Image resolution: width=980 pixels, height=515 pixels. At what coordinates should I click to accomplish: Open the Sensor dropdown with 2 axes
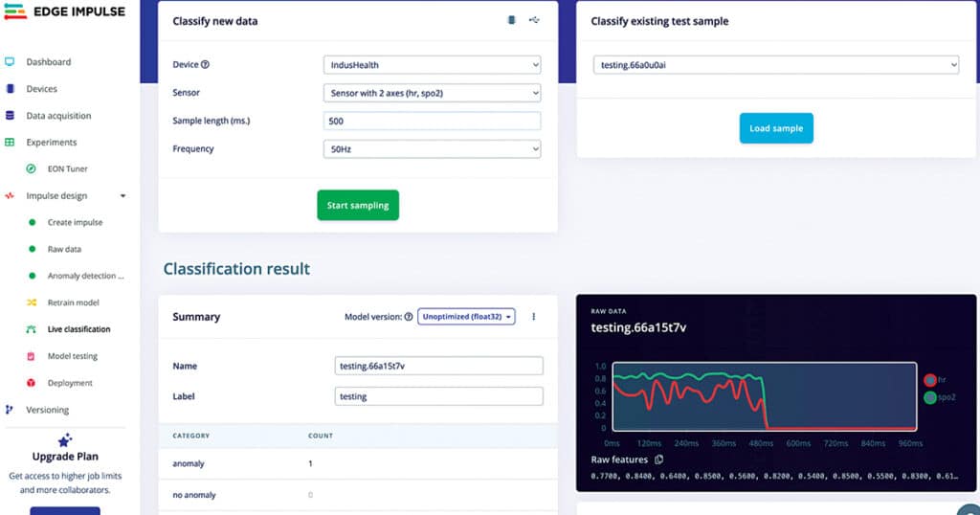click(432, 93)
